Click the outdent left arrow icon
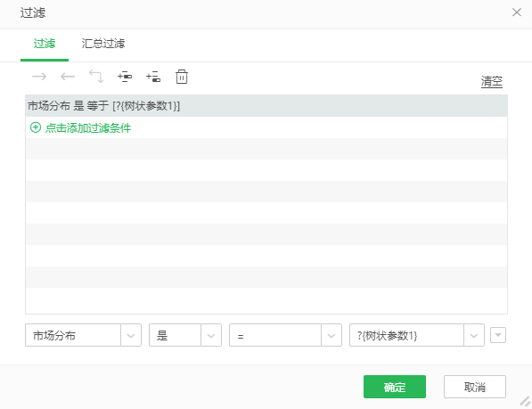The width and height of the screenshot is (532, 409). 68,77
